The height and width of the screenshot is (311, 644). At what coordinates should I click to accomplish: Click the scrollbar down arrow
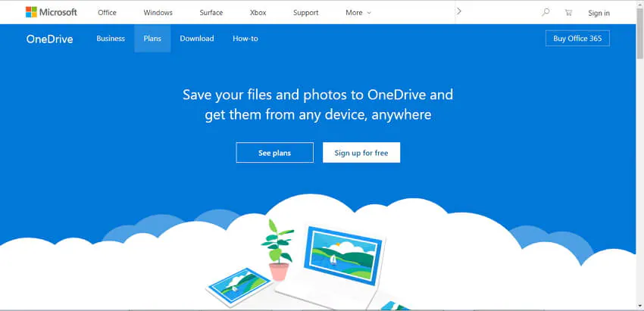click(x=640, y=306)
